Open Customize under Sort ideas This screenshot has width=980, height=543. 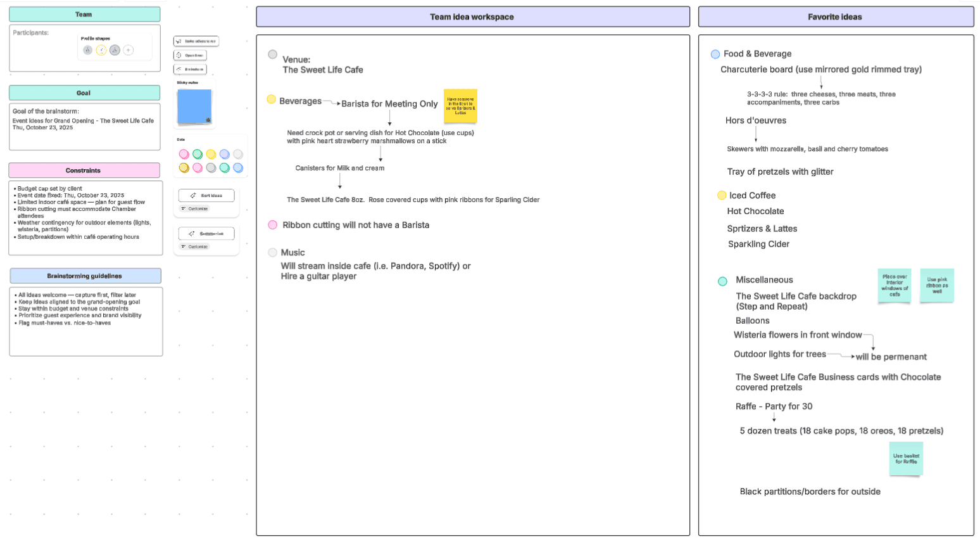[x=194, y=208]
